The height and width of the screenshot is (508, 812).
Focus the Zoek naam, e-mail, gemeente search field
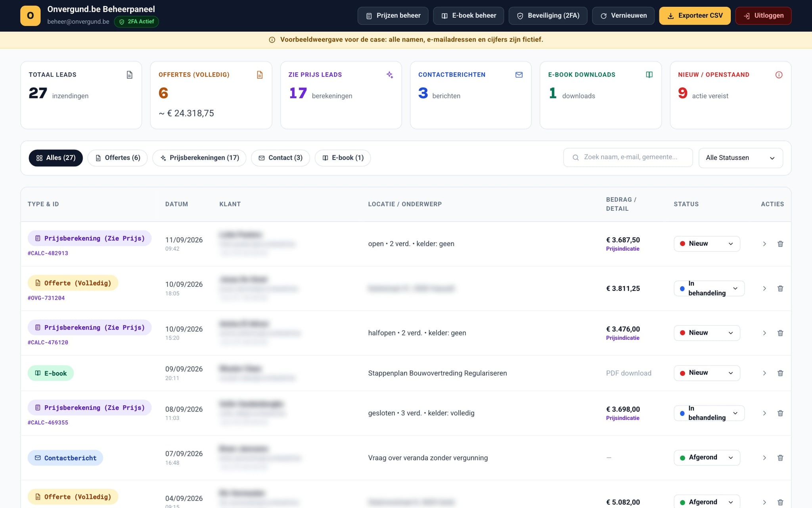[x=628, y=158]
